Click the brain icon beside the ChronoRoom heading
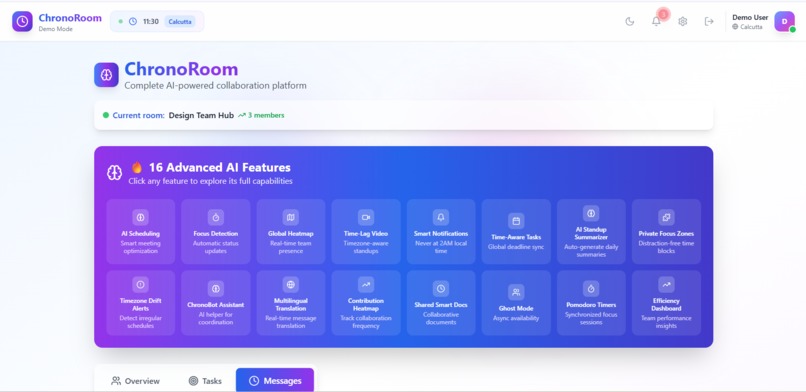The image size is (806, 392). (x=106, y=75)
